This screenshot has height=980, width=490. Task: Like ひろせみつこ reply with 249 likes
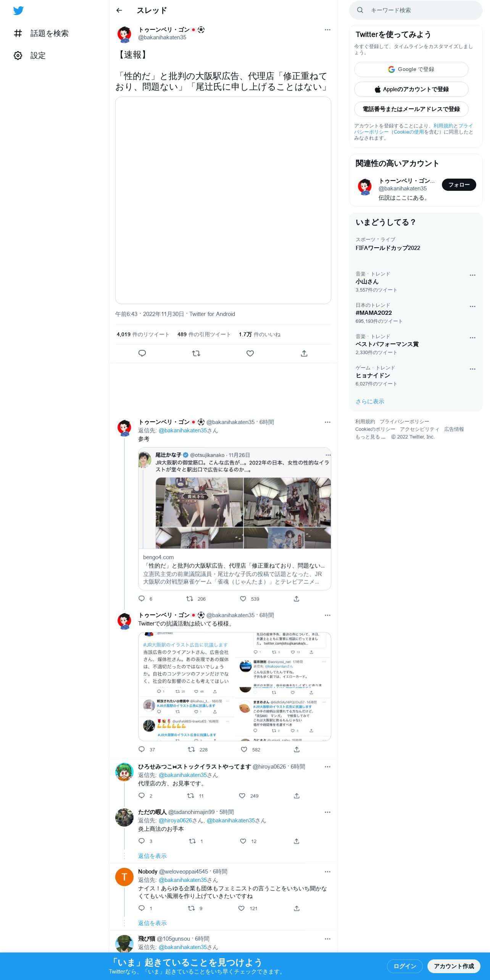tap(242, 796)
